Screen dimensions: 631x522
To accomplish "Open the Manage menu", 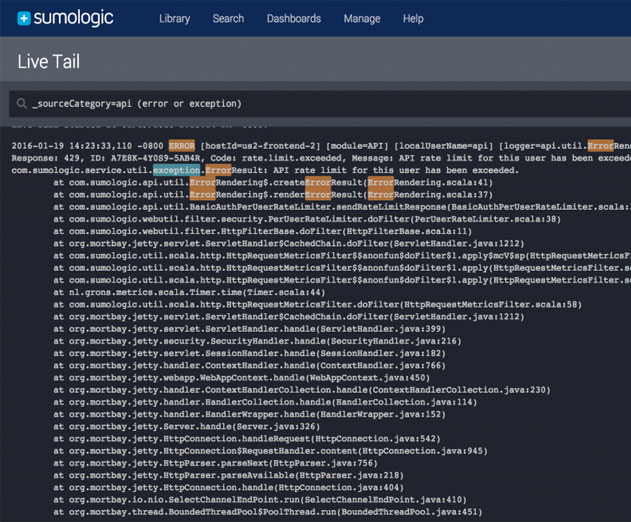I will pyautogui.click(x=362, y=19).
